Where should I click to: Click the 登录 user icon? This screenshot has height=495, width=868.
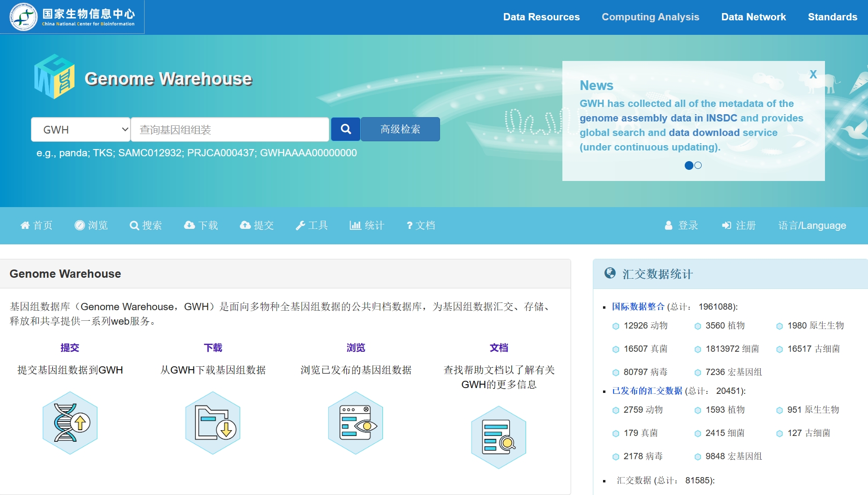[x=669, y=225]
